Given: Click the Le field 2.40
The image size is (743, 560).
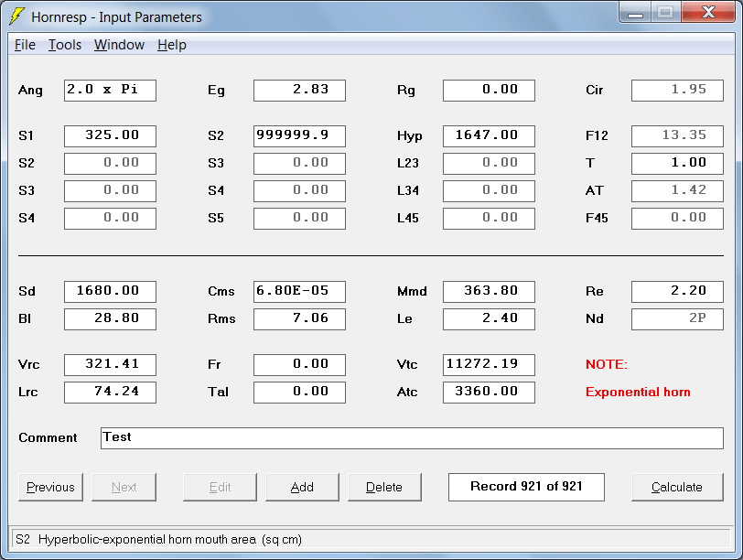Looking at the screenshot, I should [489, 318].
